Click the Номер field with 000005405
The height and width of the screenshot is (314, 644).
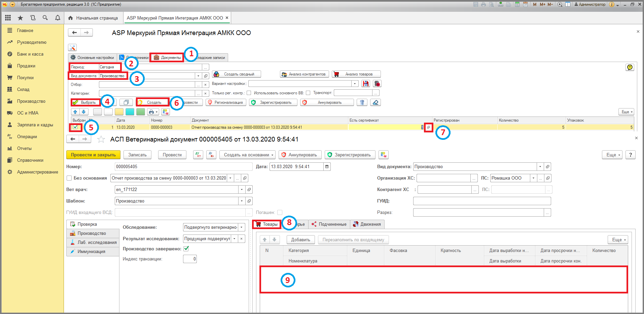tap(183, 166)
